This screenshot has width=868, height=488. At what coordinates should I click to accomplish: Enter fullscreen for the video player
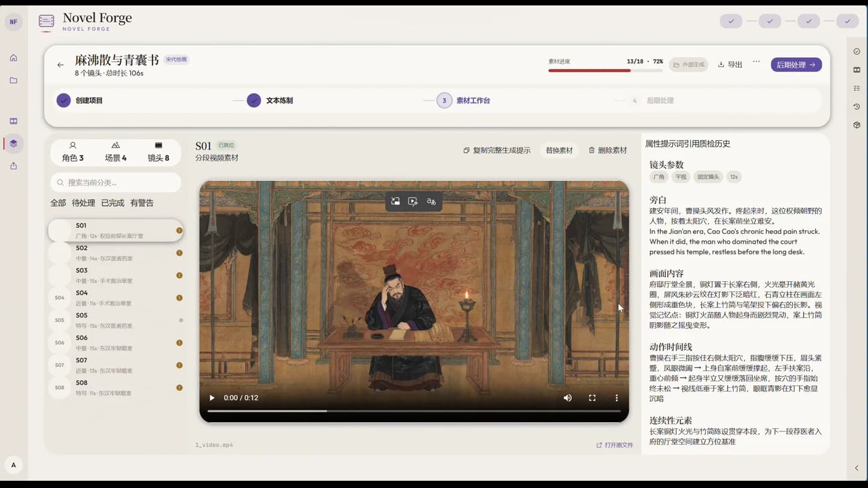point(592,398)
